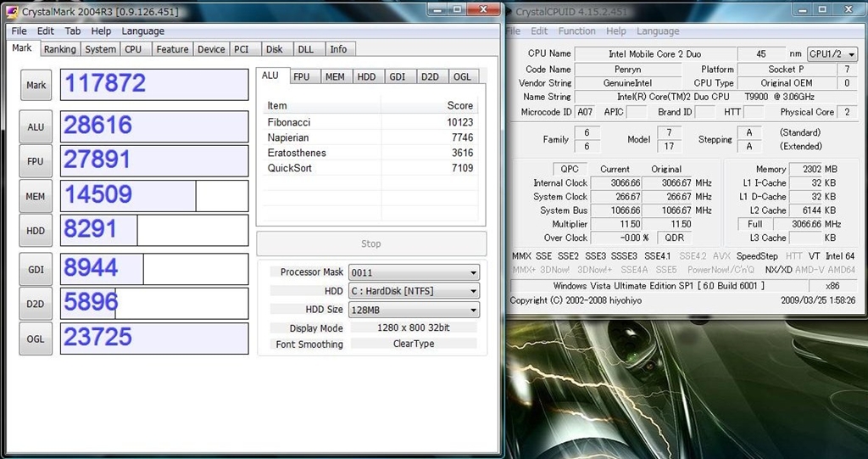The image size is (868, 459).
Task: Expand the HDD Size dropdown
Action: (x=473, y=311)
